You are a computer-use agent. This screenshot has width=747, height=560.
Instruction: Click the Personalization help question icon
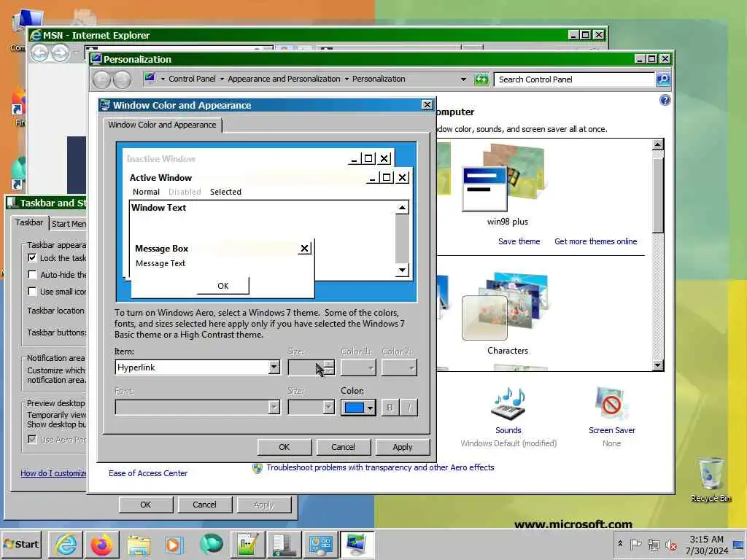click(x=665, y=100)
